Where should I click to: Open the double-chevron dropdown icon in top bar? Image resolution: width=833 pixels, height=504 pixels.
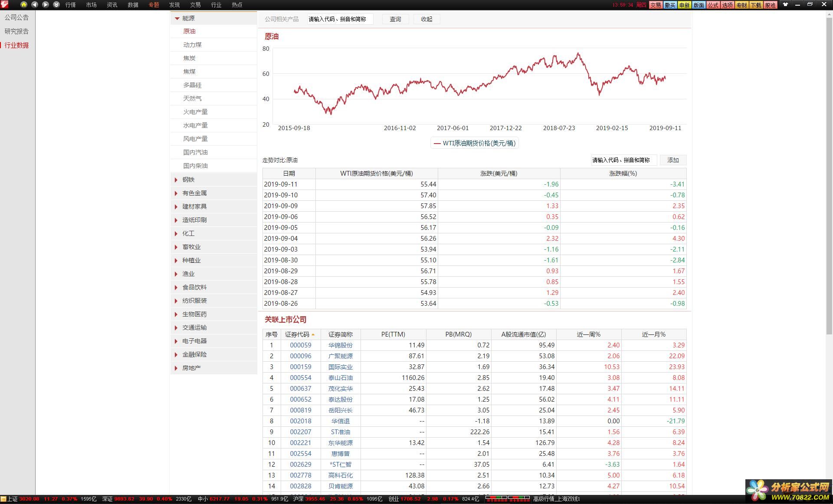tap(56, 4)
